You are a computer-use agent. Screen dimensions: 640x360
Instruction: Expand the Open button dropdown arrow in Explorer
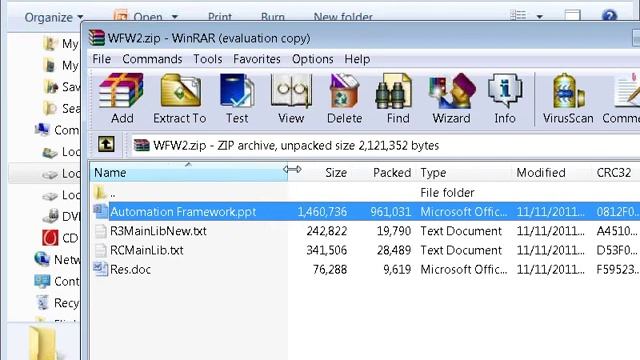coord(175,17)
